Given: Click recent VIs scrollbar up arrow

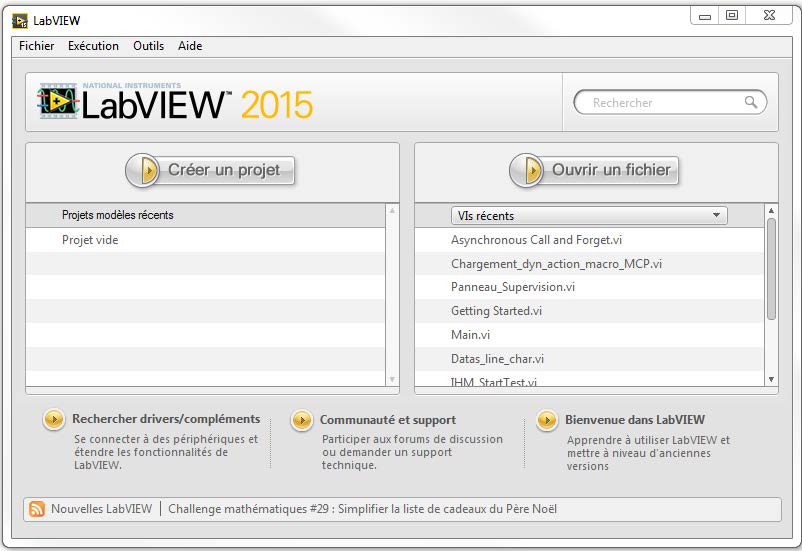Looking at the screenshot, I should coord(771,210).
